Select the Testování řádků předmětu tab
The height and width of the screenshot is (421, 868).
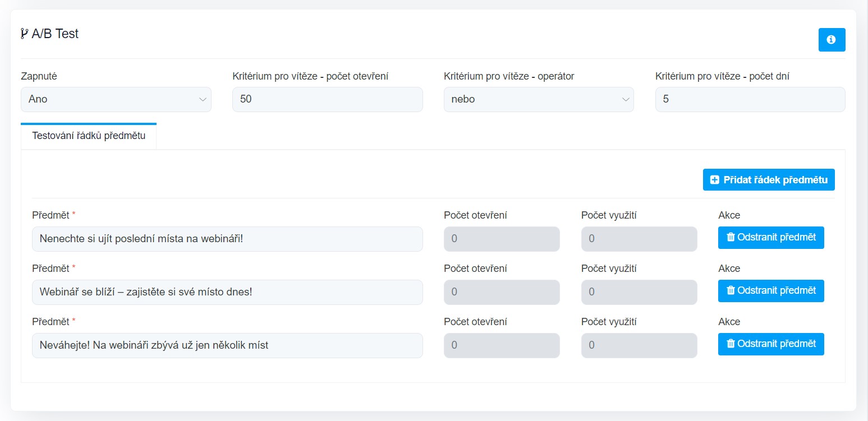[89, 136]
